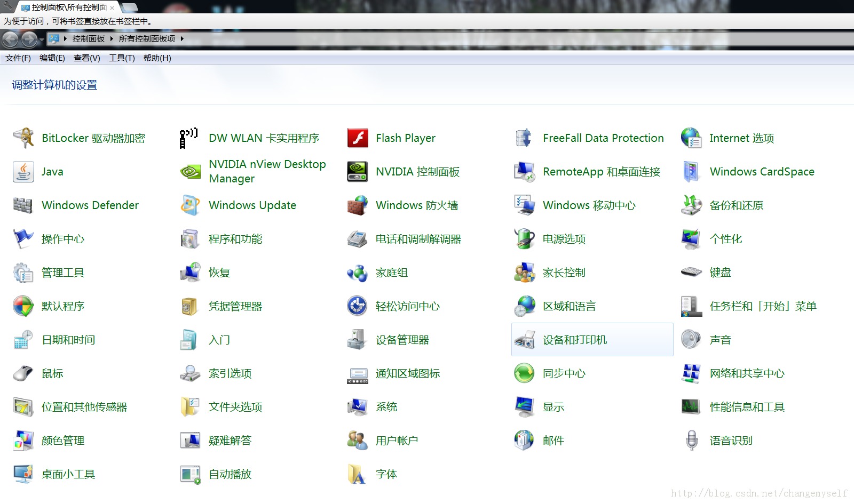Go back with the Back arrow button
854x504 pixels.
click(10, 39)
